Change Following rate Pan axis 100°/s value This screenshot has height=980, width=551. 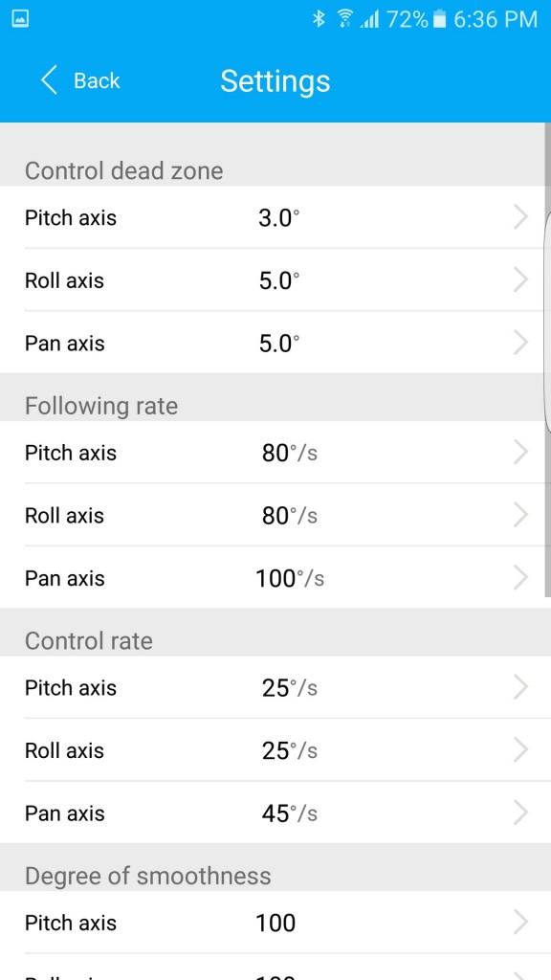coord(290,578)
